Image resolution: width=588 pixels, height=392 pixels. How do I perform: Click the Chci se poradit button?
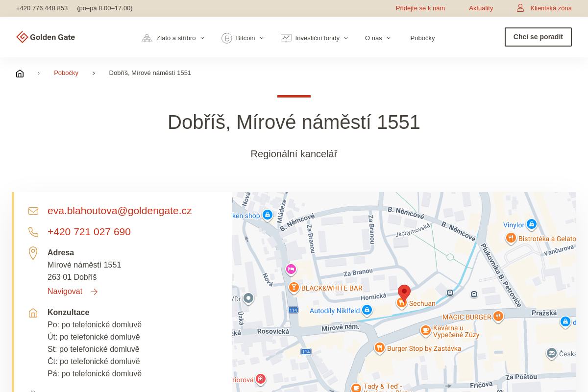[538, 37]
